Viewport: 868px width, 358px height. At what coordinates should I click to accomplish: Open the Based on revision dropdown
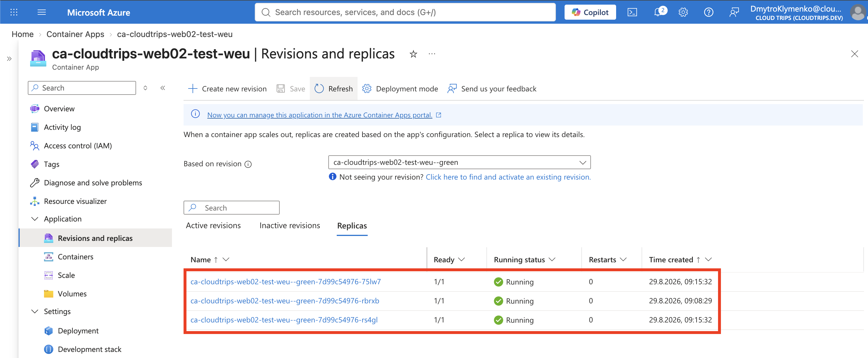tap(459, 162)
